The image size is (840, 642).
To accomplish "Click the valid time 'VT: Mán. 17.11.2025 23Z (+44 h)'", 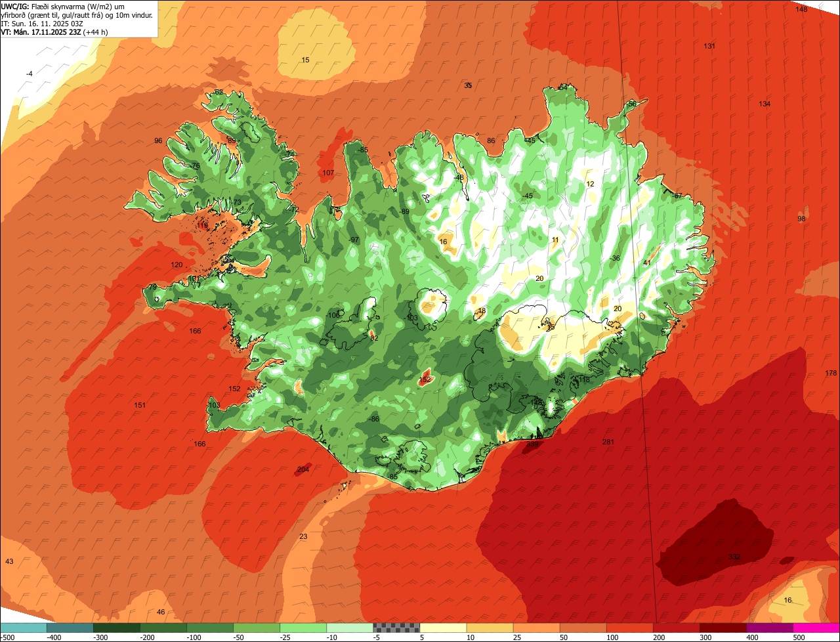I will coord(54,32).
